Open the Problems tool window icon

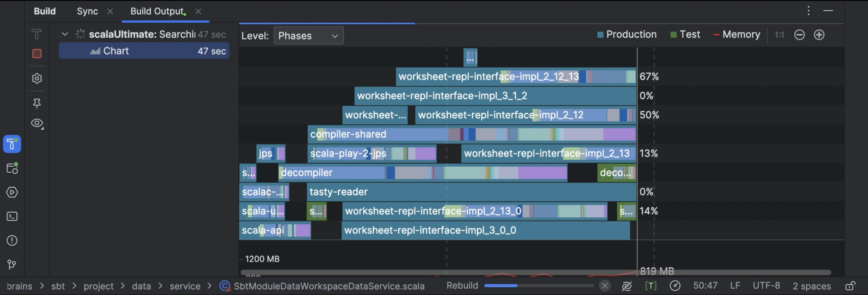point(12,241)
